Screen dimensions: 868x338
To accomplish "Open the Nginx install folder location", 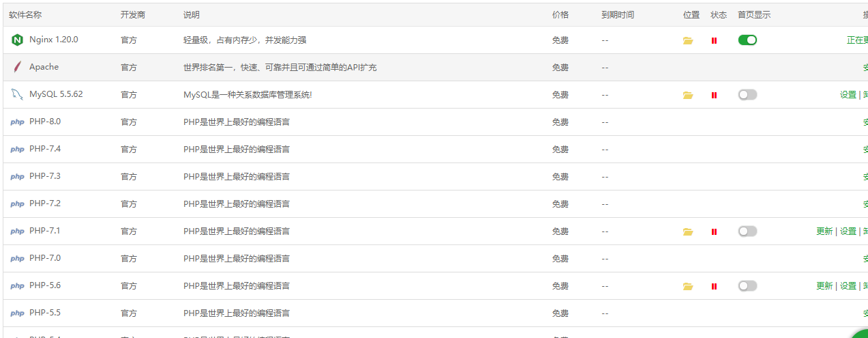I will 688,41.
